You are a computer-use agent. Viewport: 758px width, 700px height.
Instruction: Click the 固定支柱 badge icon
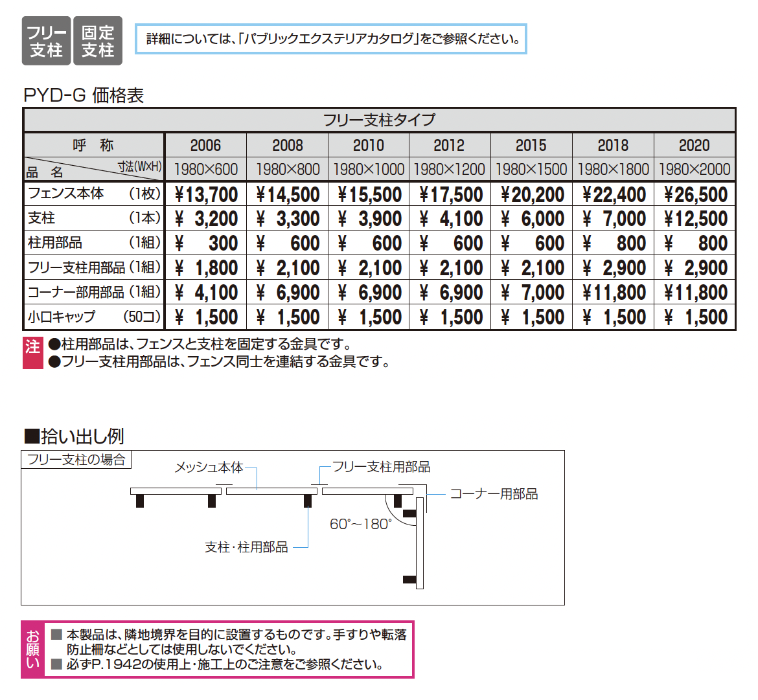pyautogui.click(x=98, y=41)
